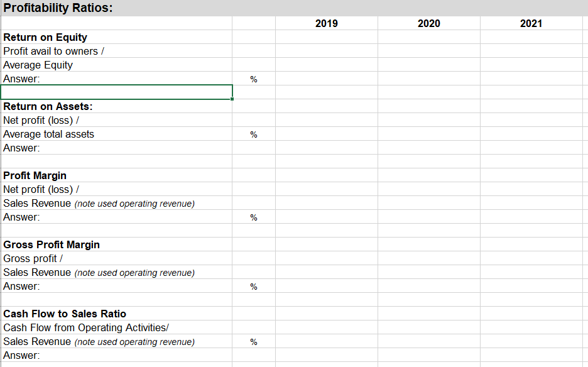588x367 pixels.
Task: Click the 2019 answer cell for Return on Equity
Action: [326, 79]
